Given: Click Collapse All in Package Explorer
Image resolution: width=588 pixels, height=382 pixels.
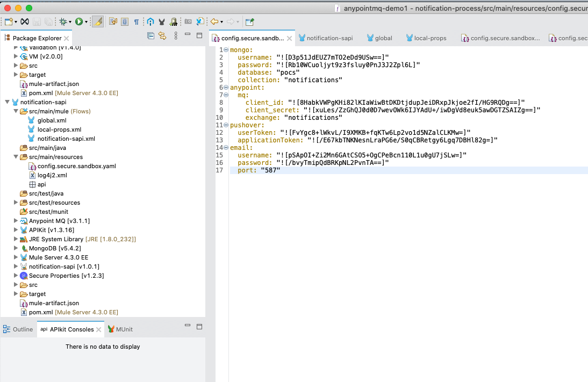Looking at the screenshot, I should pyautogui.click(x=150, y=36).
